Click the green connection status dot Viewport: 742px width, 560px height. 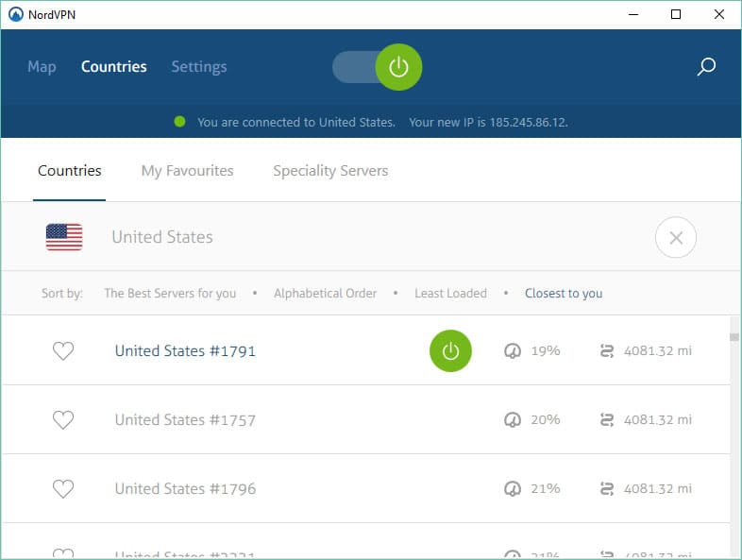pos(179,122)
